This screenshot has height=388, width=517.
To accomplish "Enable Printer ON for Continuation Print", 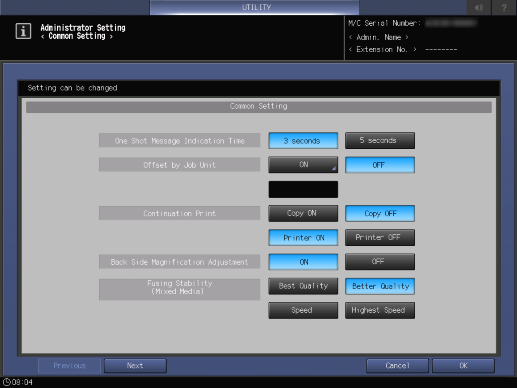I will (303, 238).
